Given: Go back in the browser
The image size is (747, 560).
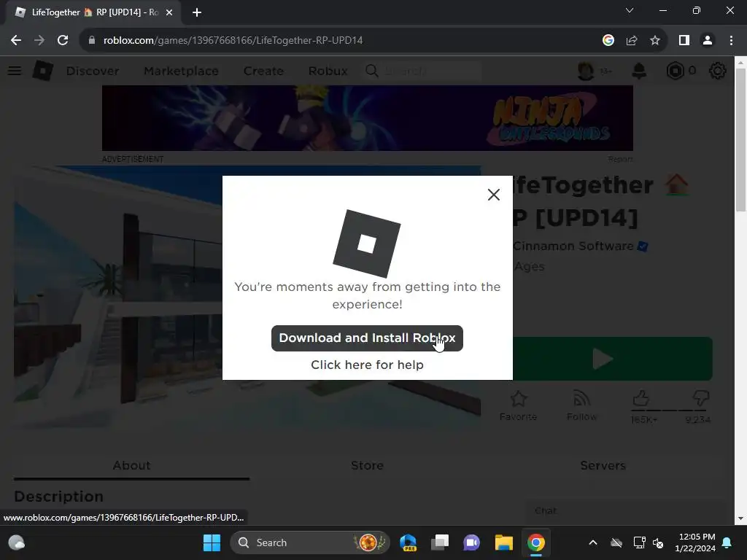Looking at the screenshot, I should (x=16, y=41).
